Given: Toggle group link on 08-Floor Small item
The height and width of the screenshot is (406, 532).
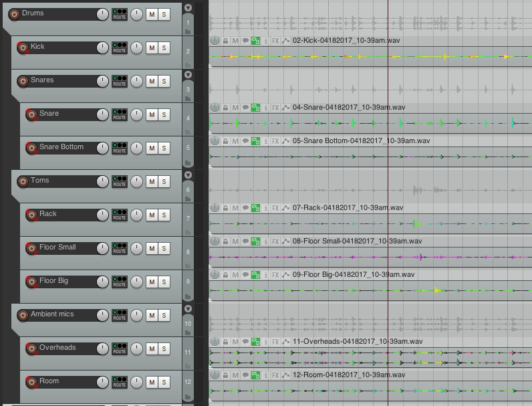Looking at the screenshot, I should click(x=255, y=241).
